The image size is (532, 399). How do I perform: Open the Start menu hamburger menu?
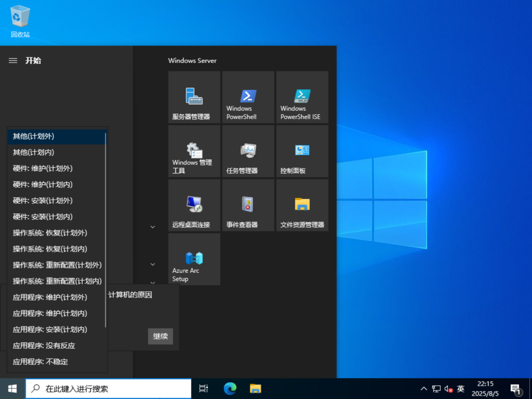[x=12, y=61]
